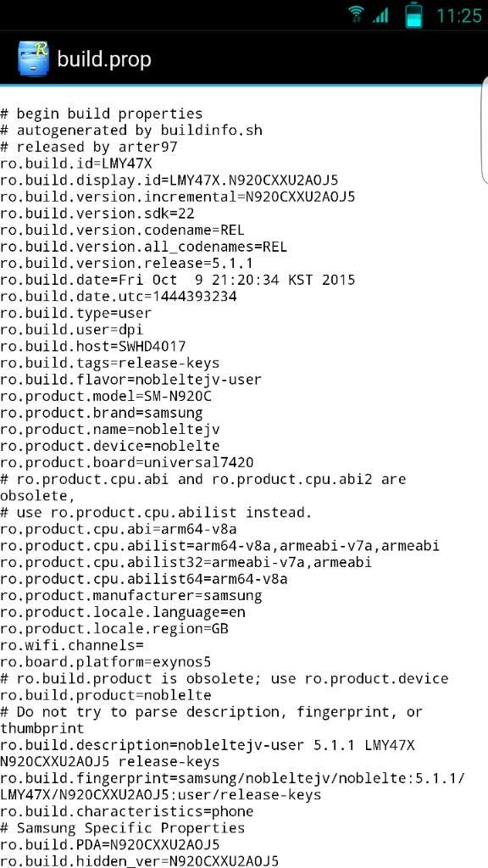Tap the ro.wifi.channels= empty value line
488x868 pixels.
72,645
